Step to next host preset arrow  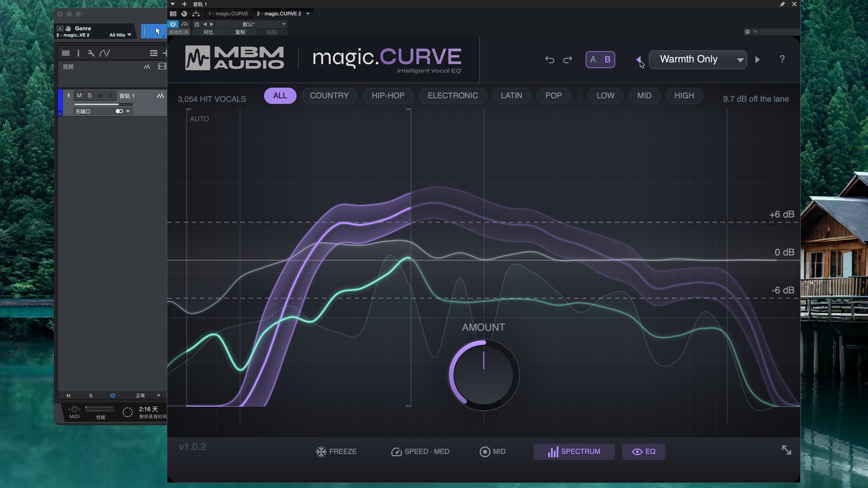point(212,24)
